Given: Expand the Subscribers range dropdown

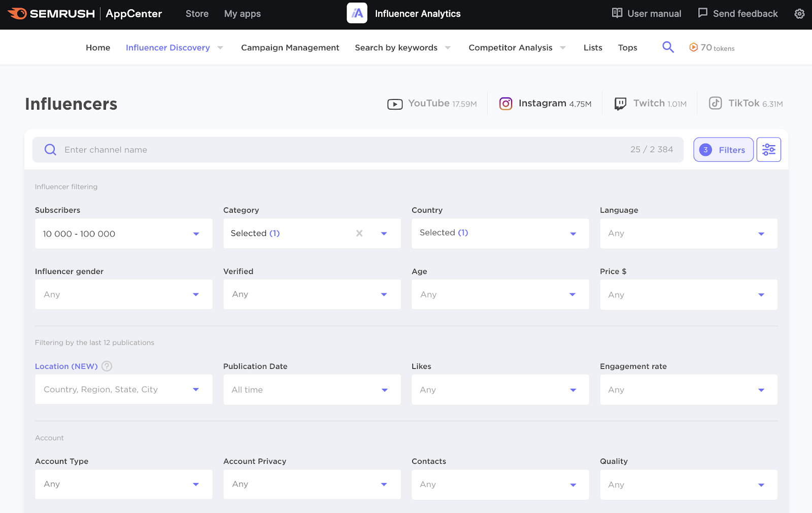Looking at the screenshot, I should pyautogui.click(x=196, y=233).
